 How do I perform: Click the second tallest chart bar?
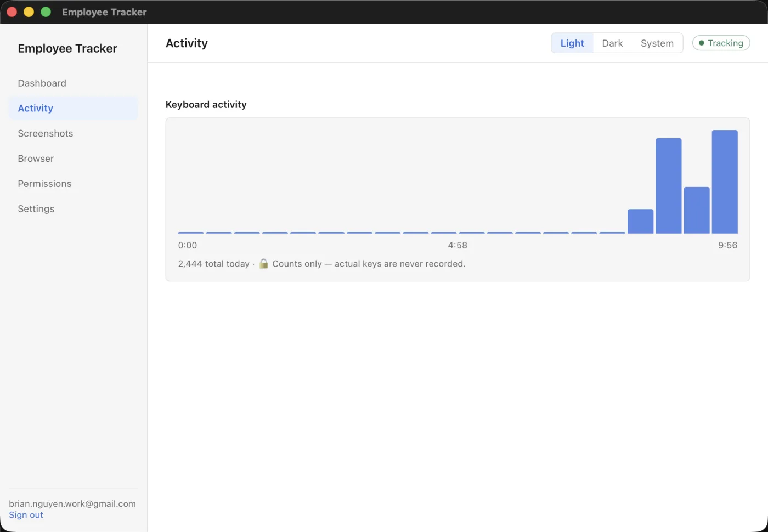pyautogui.click(x=669, y=186)
